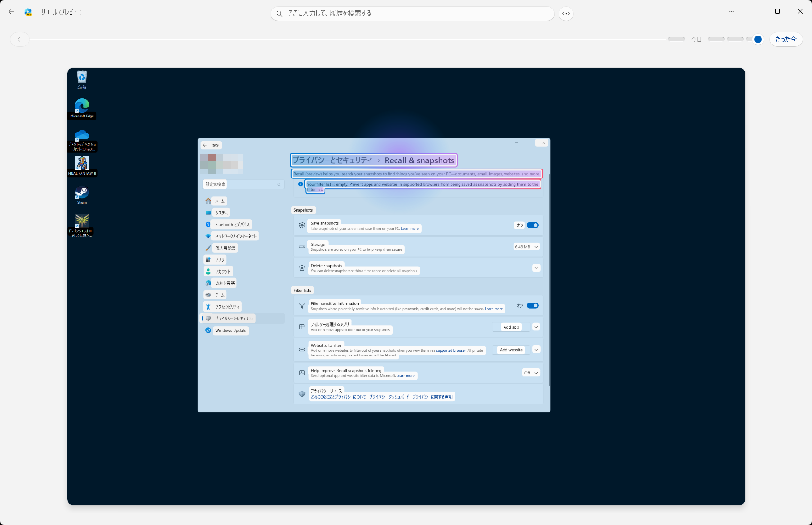Click the Recall history search field
Screen dimensions: 812x525
pyautogui.click(x=412, y=14)
